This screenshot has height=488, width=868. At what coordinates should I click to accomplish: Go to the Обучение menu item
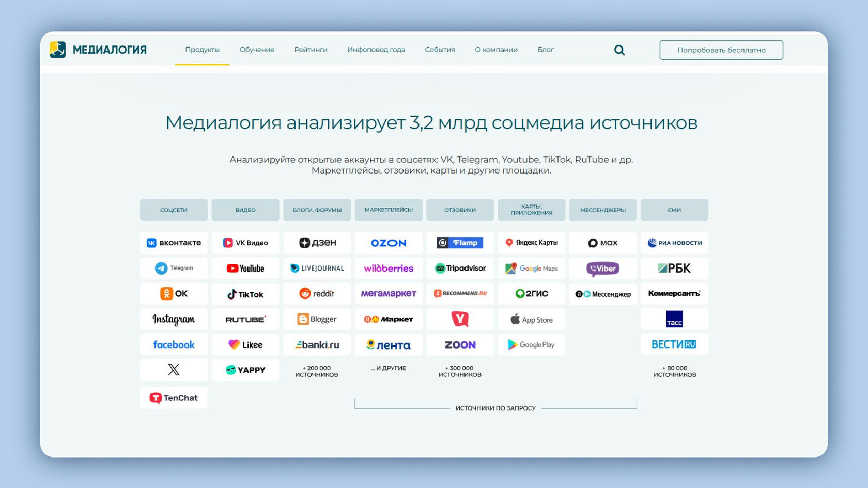[257, 50]
